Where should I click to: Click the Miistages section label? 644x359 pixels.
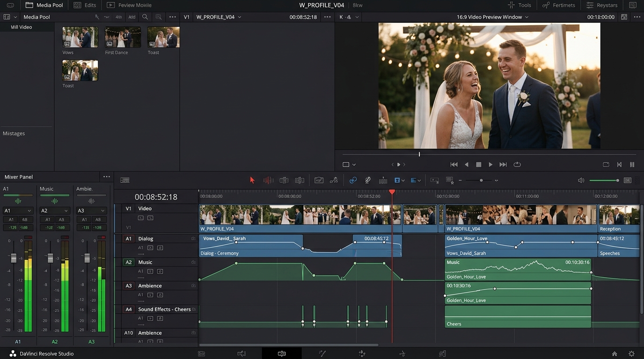click(x=14, y=133)
